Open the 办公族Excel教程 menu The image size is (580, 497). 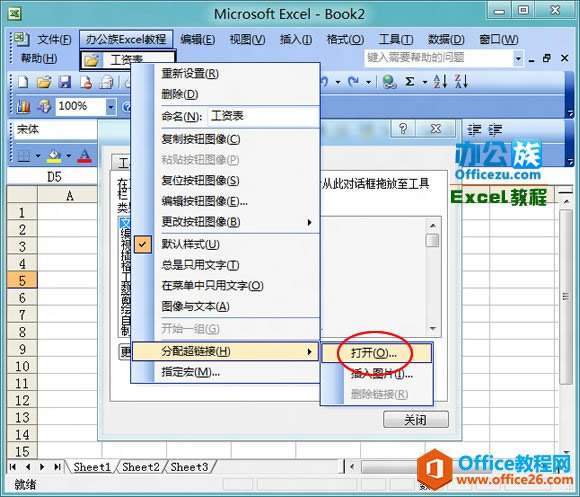126,39
